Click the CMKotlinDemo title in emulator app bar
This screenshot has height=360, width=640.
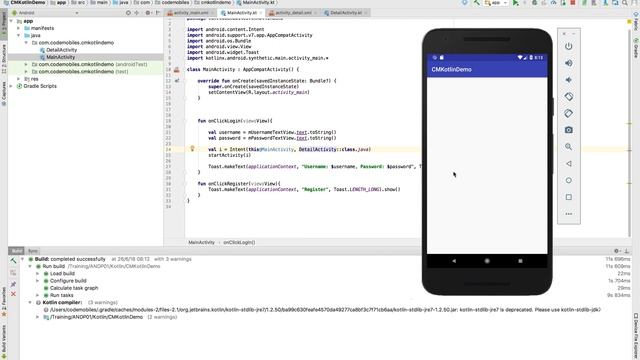pyautogui.click(x=451, y=69)
